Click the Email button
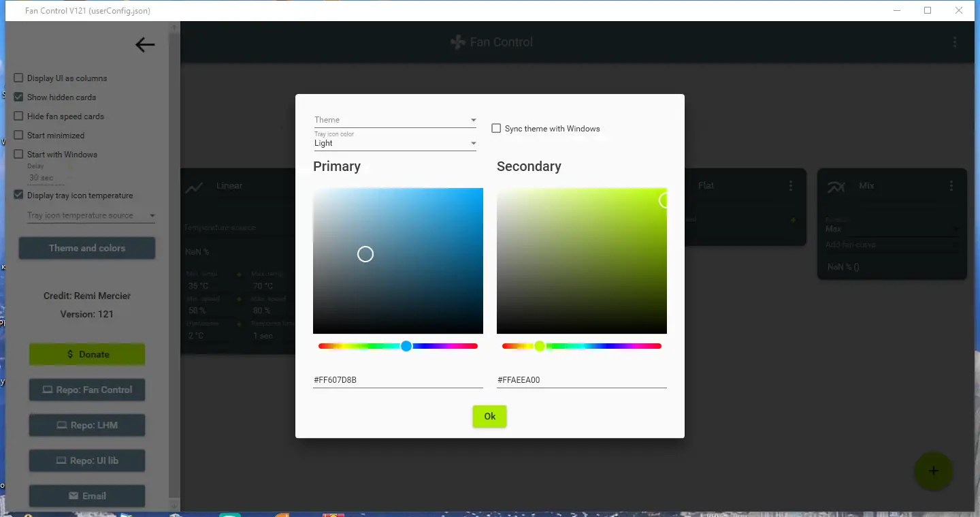The image size is (980, 517). (87, 496)
